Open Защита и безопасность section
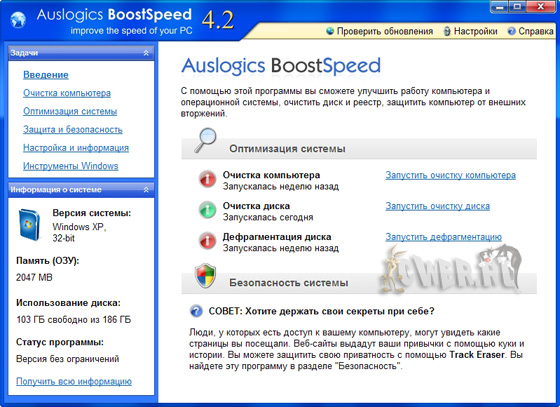Viewport: 560px width, 407px height. pos(73,130)
